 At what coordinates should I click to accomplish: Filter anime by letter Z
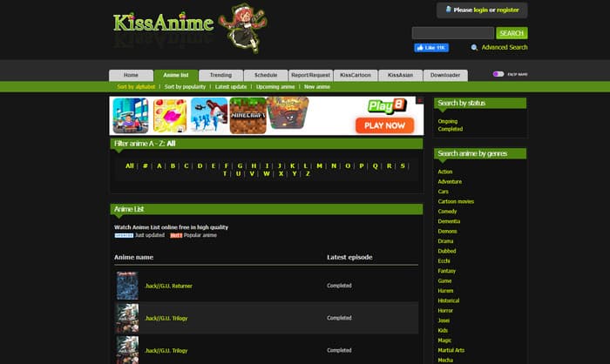308,174
